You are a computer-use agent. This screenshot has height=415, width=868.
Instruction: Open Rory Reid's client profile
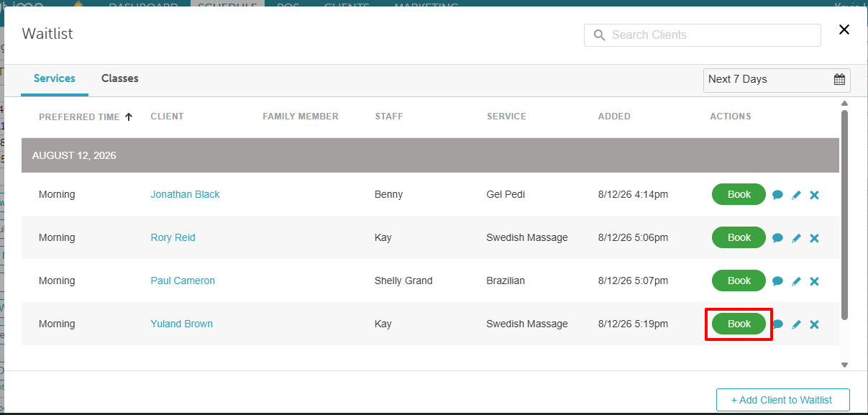click(x=173, y=237)
